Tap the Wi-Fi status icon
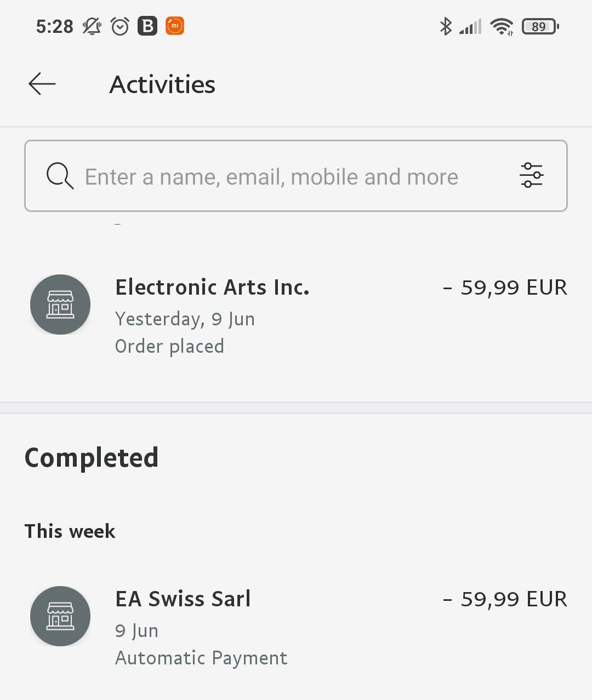592x700 pixels. click(x=502, y=26)
